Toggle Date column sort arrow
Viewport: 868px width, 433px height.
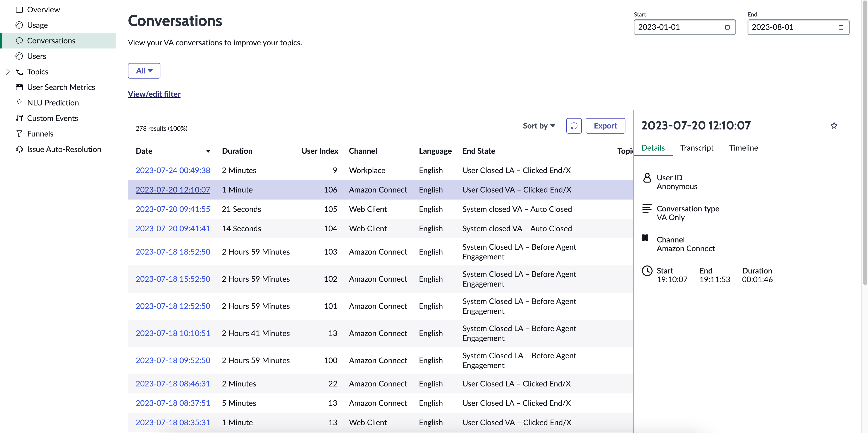click(208, 152)
